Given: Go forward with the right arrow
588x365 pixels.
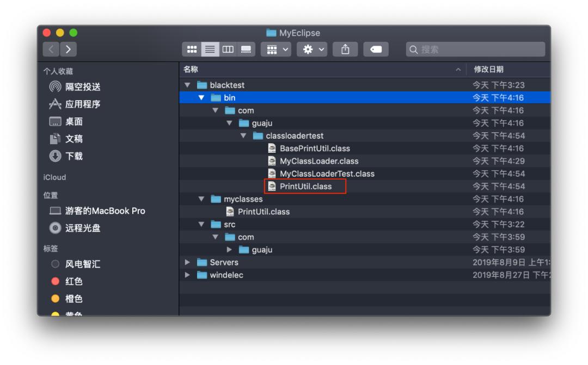Looking at the screenshot, I should (x=68, y=50).
